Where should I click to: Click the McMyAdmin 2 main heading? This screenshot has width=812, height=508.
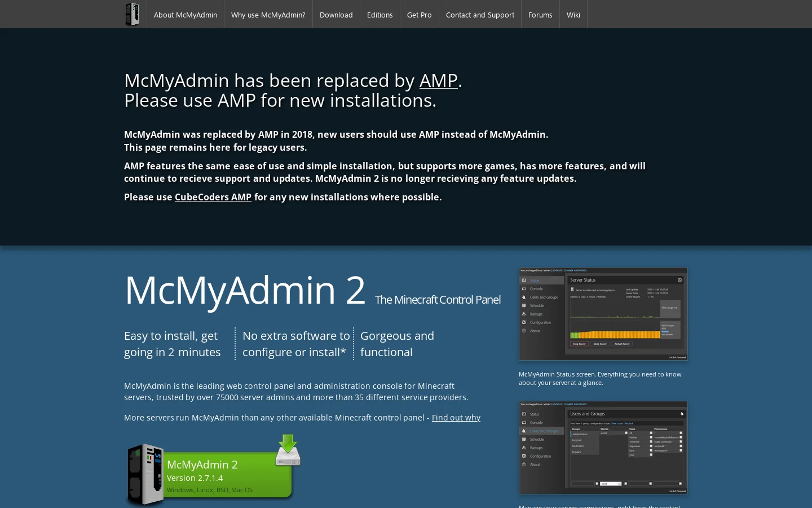pos(245,290)
